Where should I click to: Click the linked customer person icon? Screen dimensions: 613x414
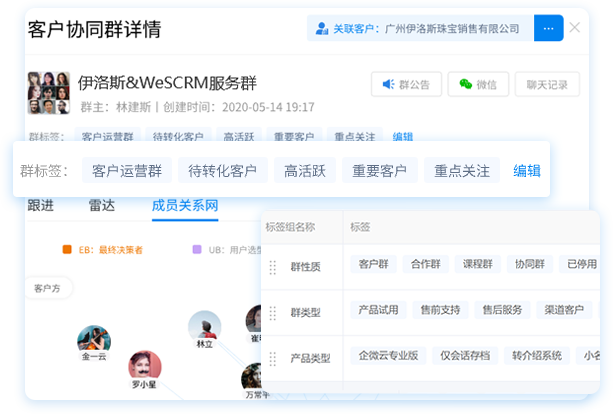[x=322, y=28]
